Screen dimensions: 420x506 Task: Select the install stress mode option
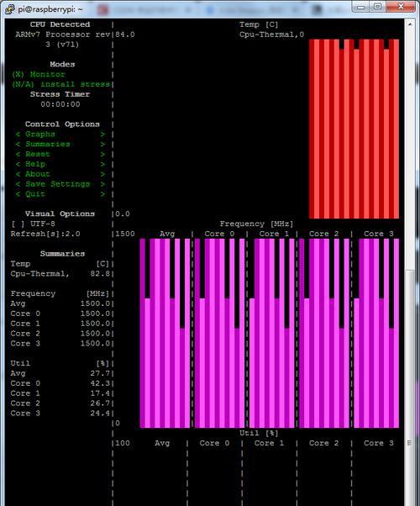[x=61, y=84]
